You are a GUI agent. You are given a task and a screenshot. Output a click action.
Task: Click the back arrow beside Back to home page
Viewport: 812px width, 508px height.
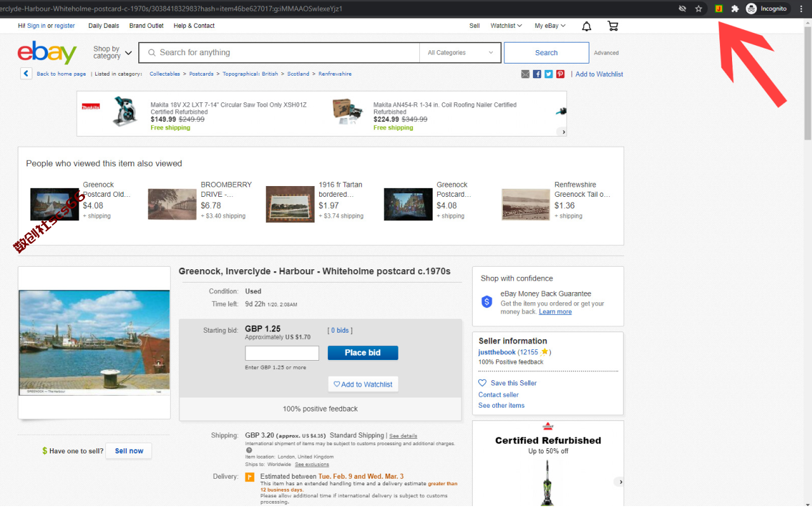26,74
